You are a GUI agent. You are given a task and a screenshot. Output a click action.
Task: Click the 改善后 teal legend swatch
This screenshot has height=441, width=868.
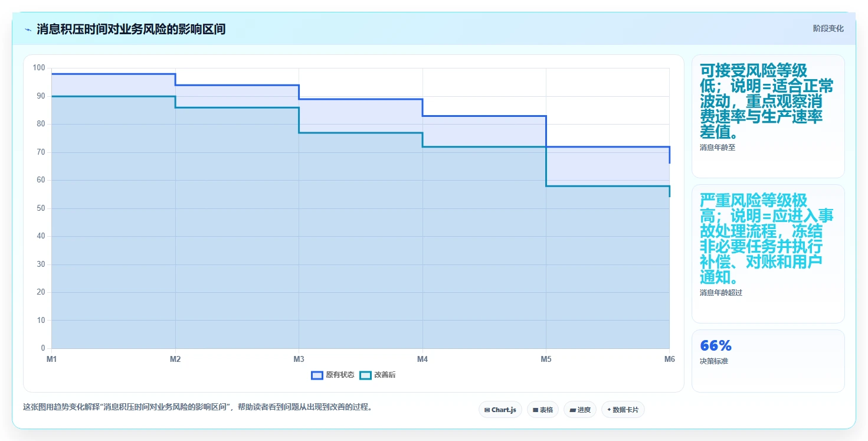[x=365, y=375]
